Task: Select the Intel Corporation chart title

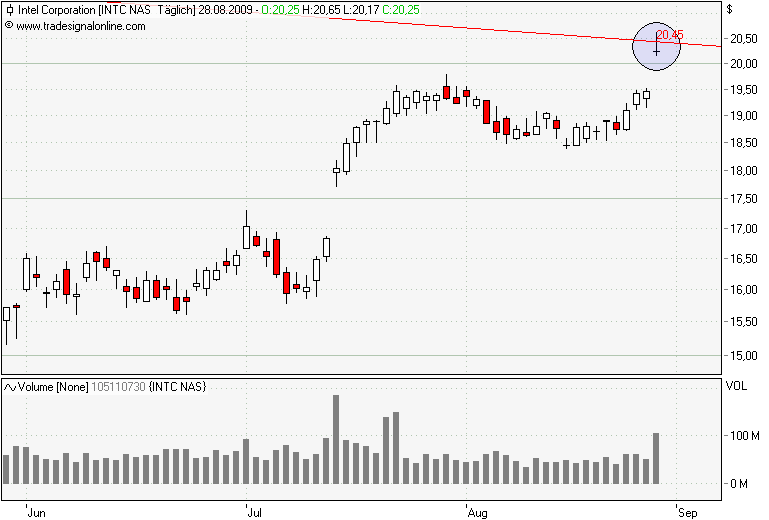Action: (56, 10)
